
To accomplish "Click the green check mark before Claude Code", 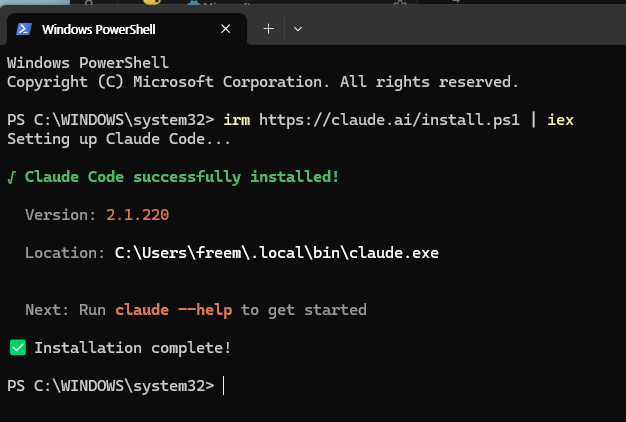I will point(12,177).
